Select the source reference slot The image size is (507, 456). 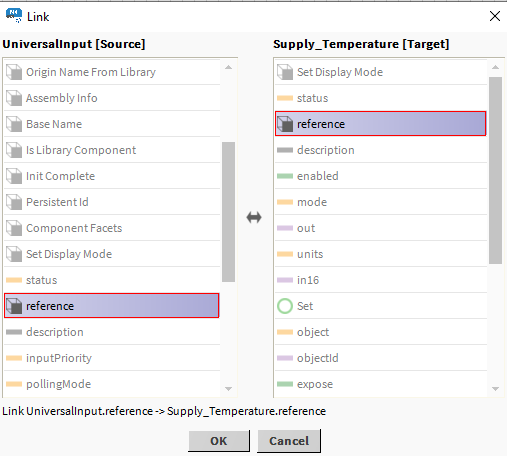[112, 306]
